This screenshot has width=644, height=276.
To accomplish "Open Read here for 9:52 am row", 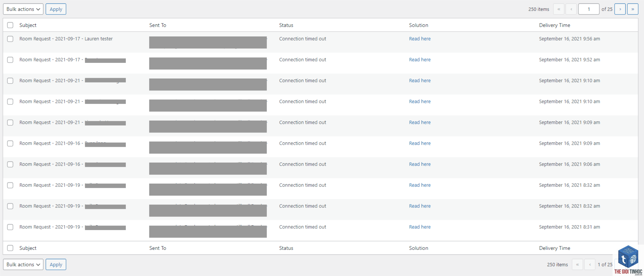I will tap(420, 60).
